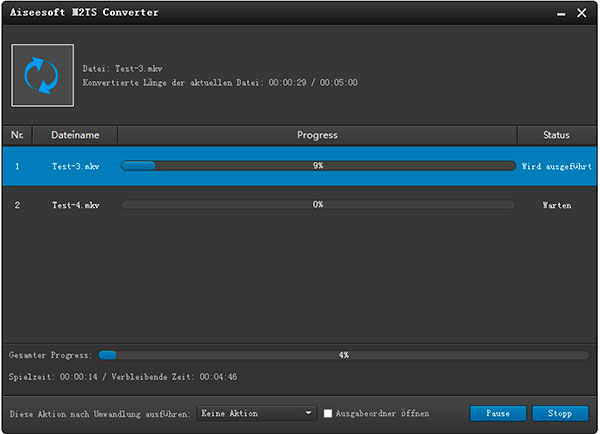Image resolution: width=600 pixels, height=434 pixels.
Task: Click the Status column header
Action: click(556, 135)
